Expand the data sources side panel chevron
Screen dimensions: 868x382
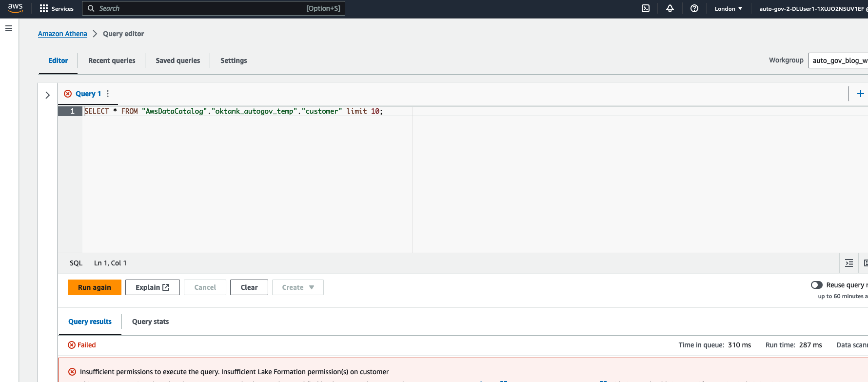pos(47,95)
